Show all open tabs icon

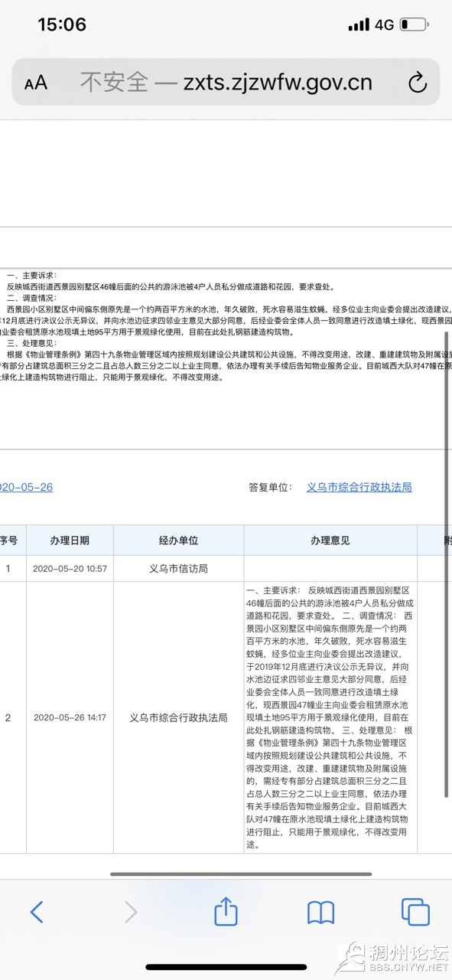click(x=415, y=911)
